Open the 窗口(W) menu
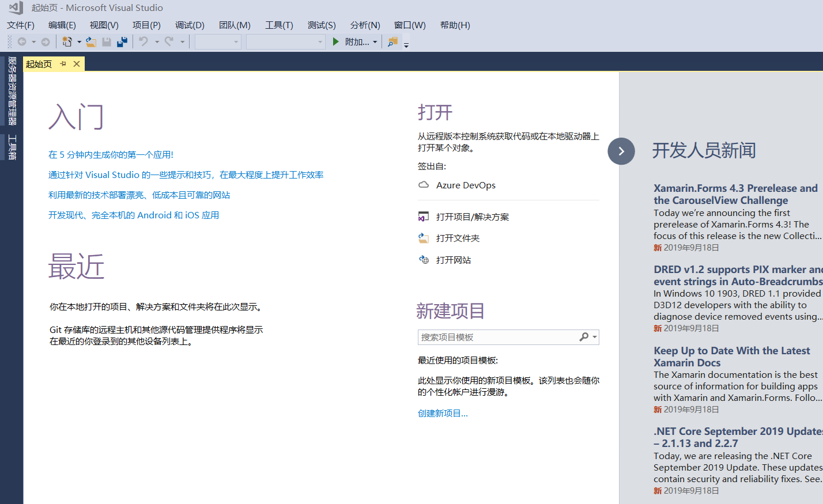Screen dimensions: 823x504 [410, 25]
